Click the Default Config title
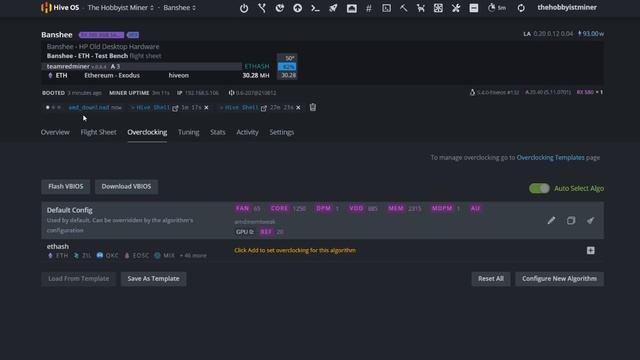640x360 pixels. [69, 210]
